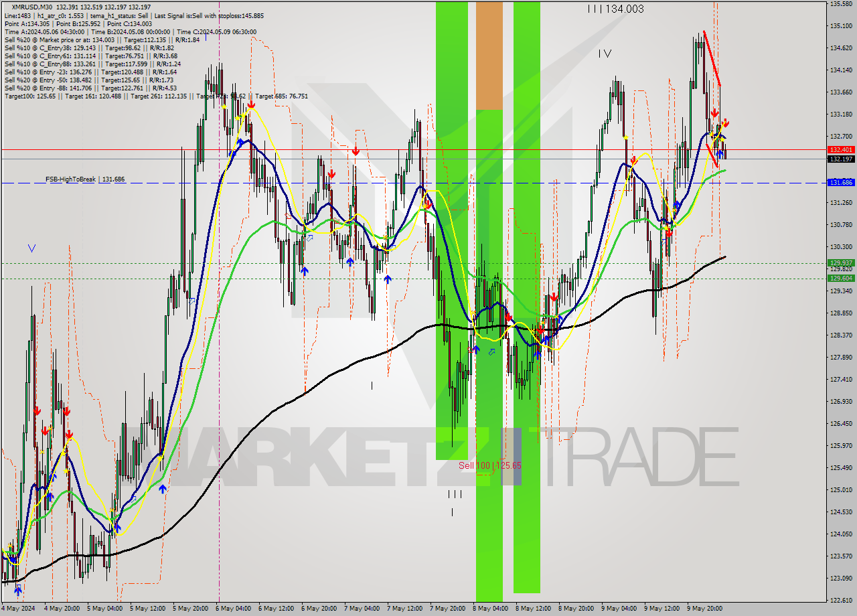Click 130.780 on the price scale
The width and height of the screenshot is (857, 616).
click(841, 225)
